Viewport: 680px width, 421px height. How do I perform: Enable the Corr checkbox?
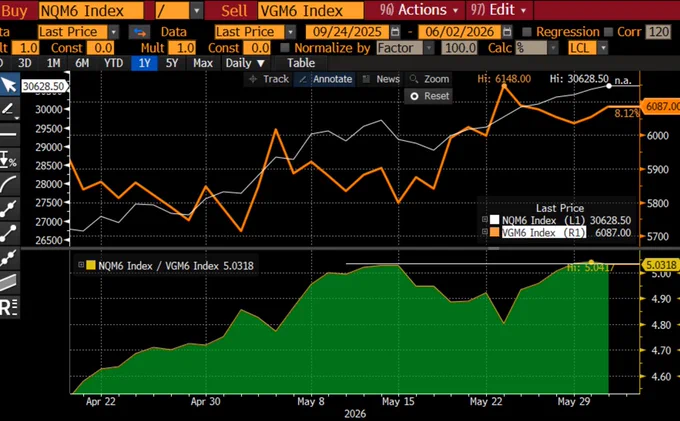[x=608, y=32]
